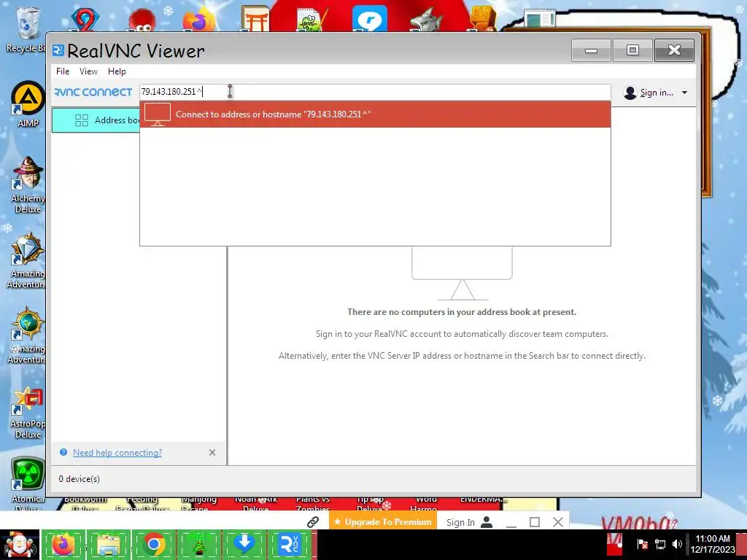Dismiss the Need help connecting banner
The width and height of the screenshot is (747, 560).
point(212,452)
